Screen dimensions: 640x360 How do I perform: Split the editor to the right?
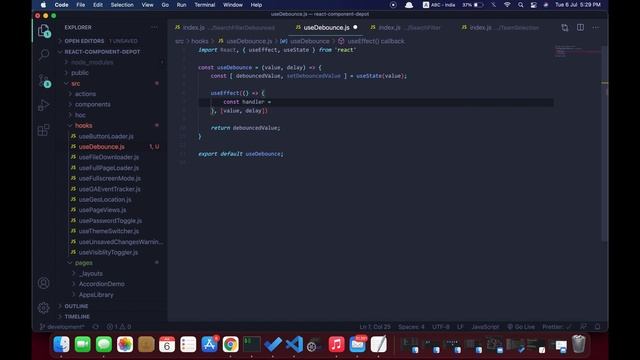(580, 27)
